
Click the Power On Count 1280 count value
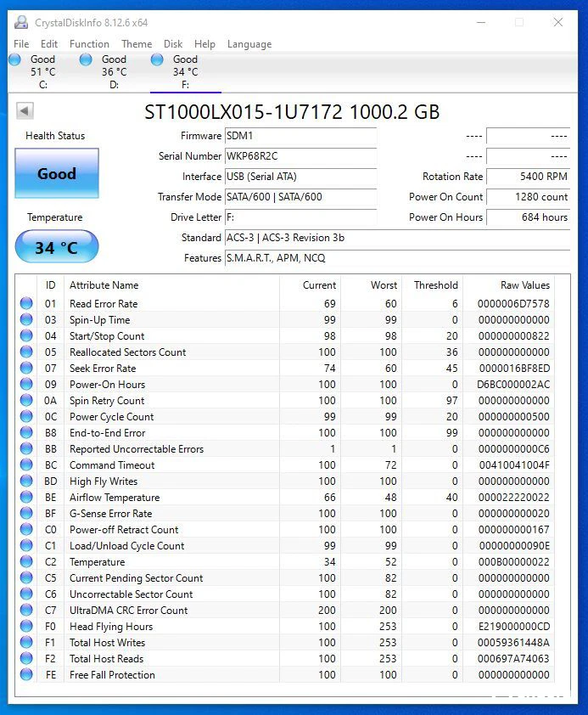528,197
